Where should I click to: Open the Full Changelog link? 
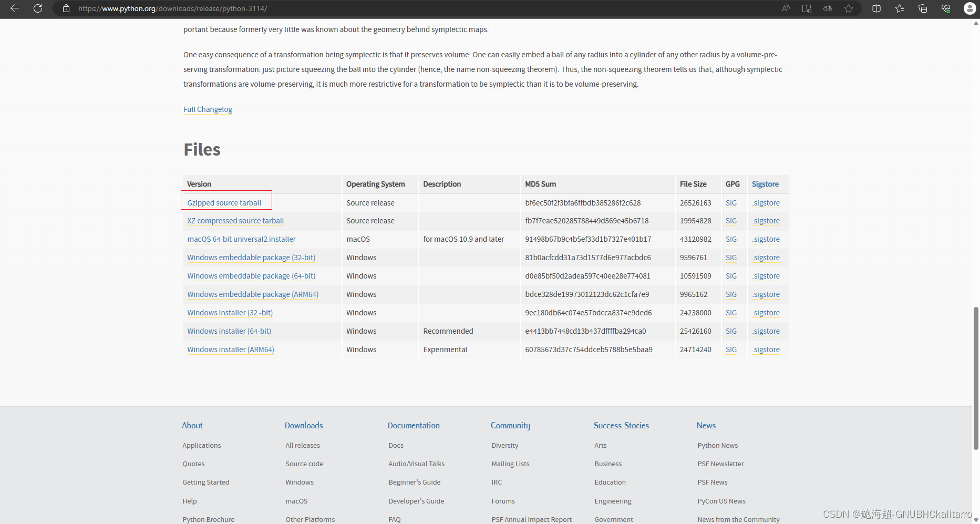[x=208, y=109]
